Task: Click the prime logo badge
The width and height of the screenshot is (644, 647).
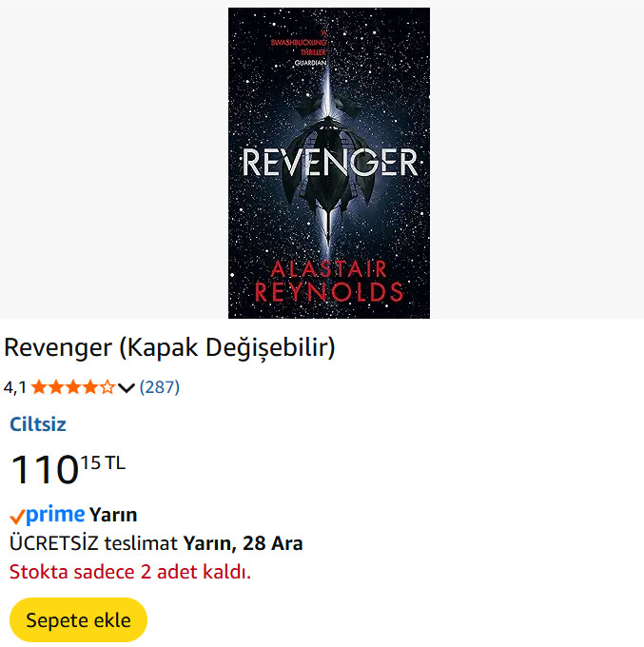Action: pos(48,515)
